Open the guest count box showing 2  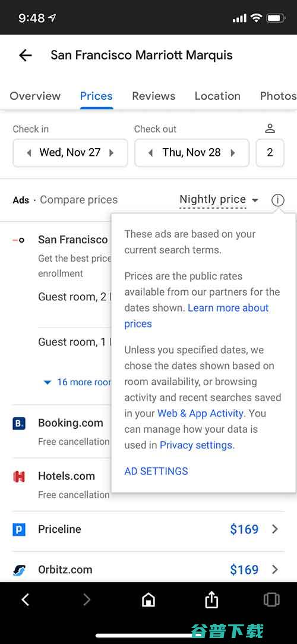(x=270, y=153)
